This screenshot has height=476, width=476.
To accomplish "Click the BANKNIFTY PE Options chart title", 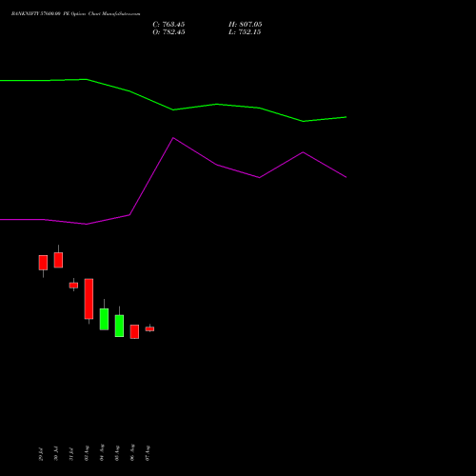I will click(x=75, y=14).
